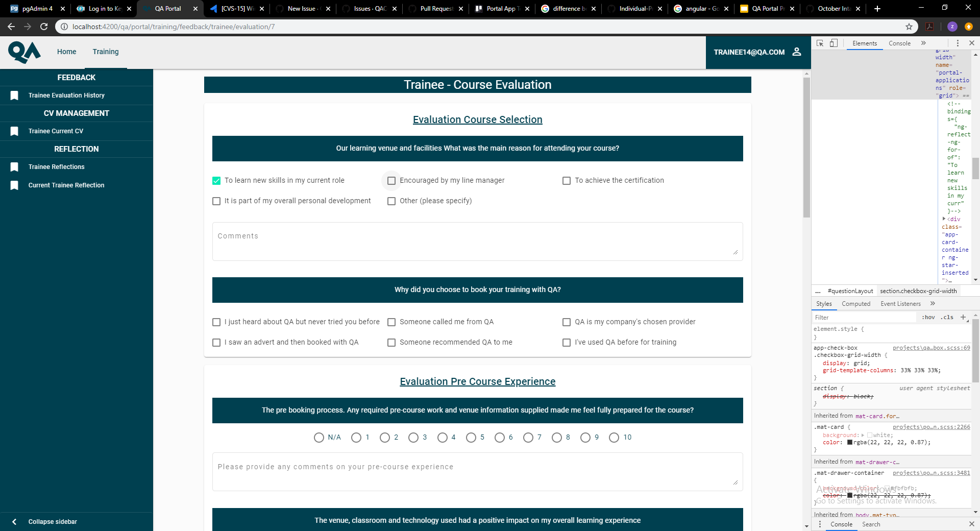Open the DevTools drawer kebab menu
Image resolution: width=980 pixels, height=531 pixels.
tap(820, 524)
